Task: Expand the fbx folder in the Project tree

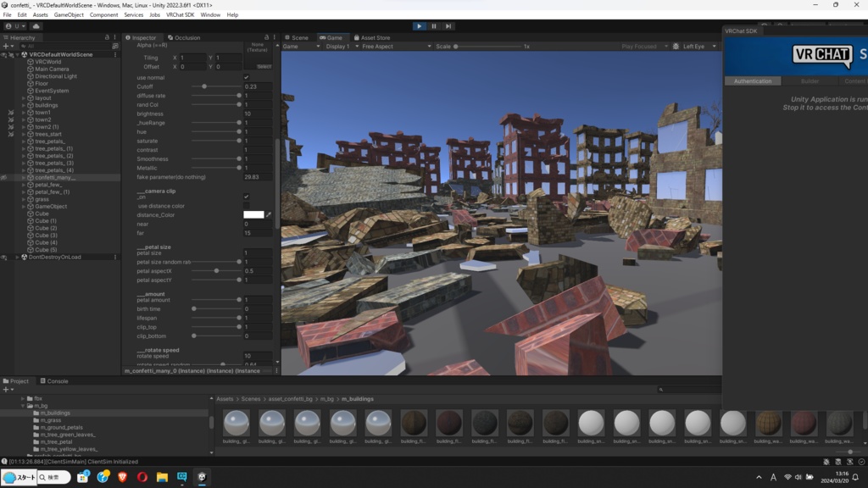Action: 23,398
